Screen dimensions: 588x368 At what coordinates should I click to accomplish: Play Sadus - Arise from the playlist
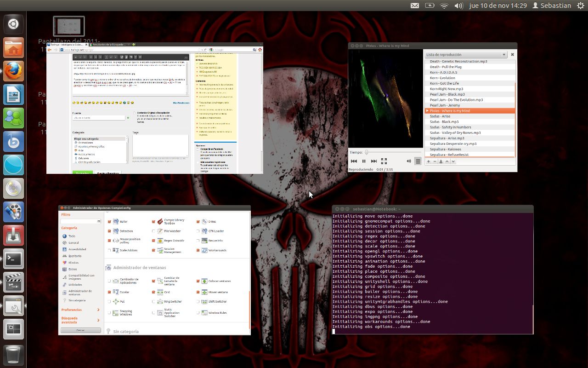[470, 116]
